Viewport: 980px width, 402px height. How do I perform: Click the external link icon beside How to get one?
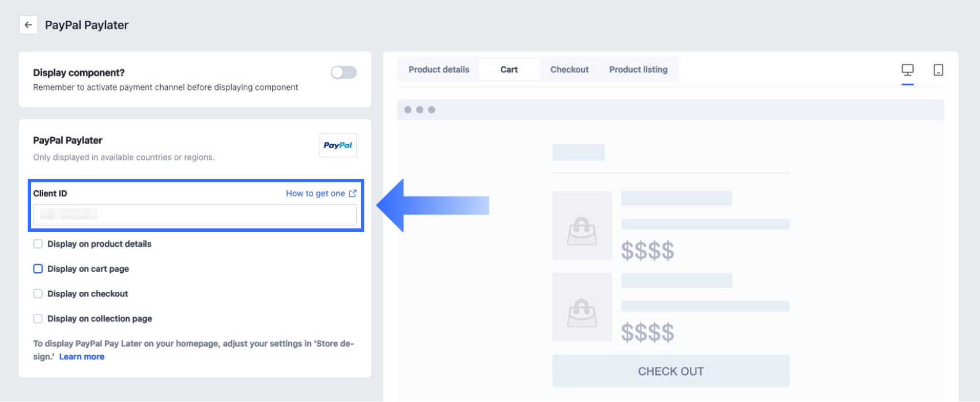click(353, 194)
